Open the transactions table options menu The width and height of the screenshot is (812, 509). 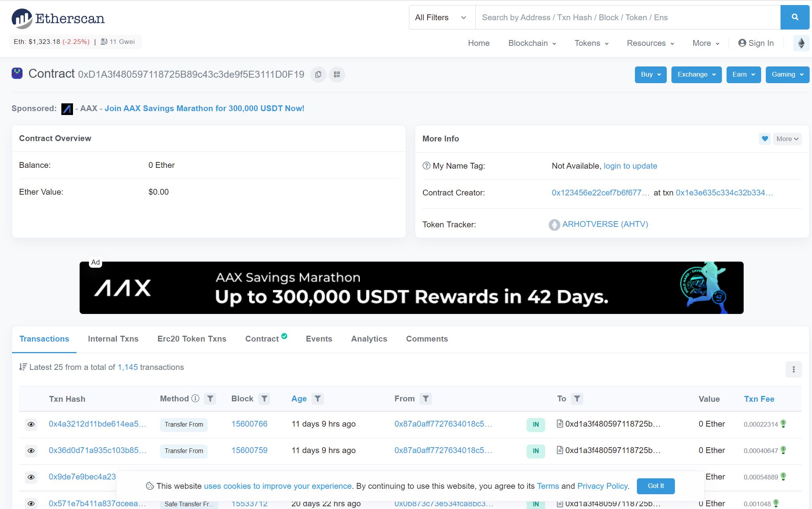click(793, 370)
